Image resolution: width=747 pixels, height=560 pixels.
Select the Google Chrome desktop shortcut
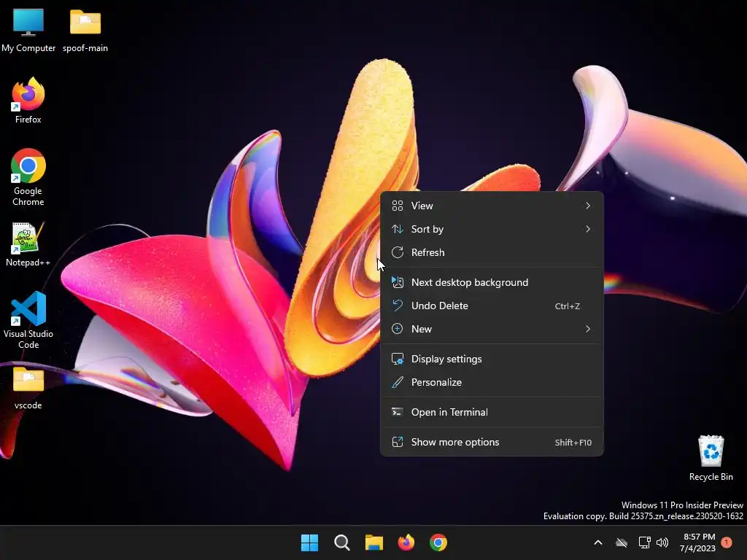[28, 177]
